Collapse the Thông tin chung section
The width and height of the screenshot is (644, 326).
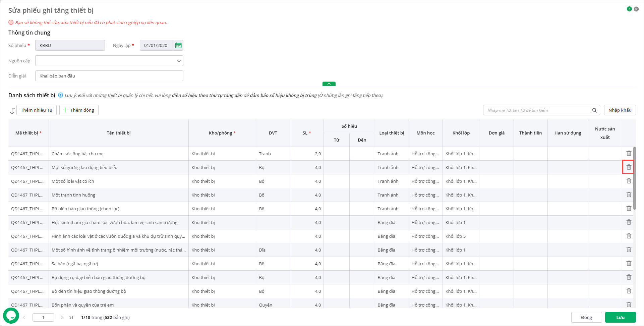(329, 84)
